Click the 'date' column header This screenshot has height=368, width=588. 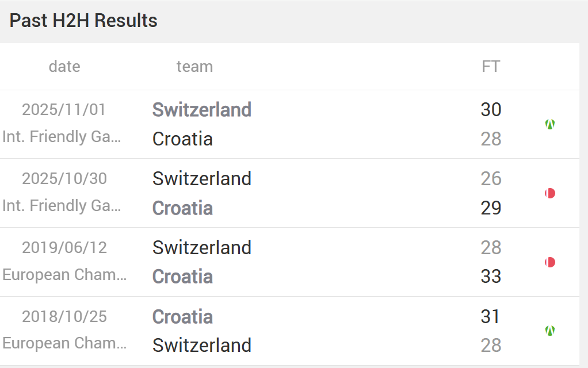point(64,67)
